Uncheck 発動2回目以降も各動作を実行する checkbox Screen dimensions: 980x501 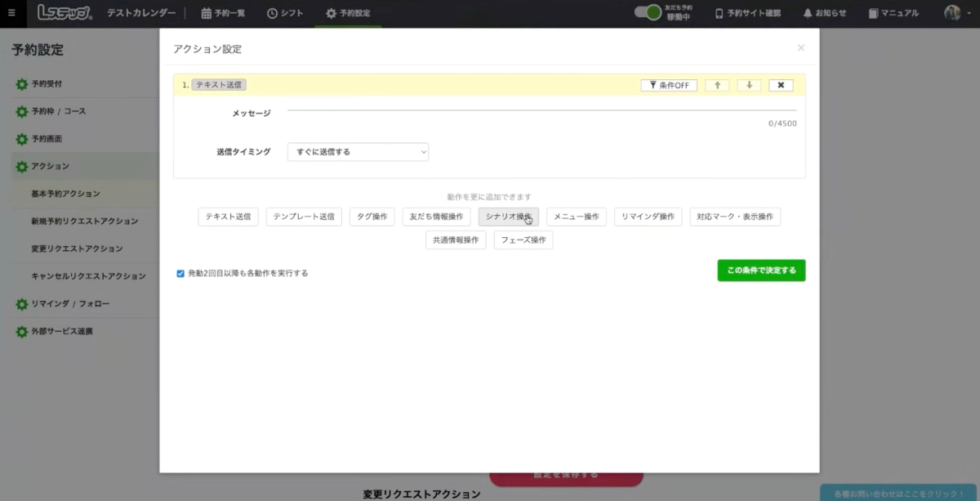(180, 274)
